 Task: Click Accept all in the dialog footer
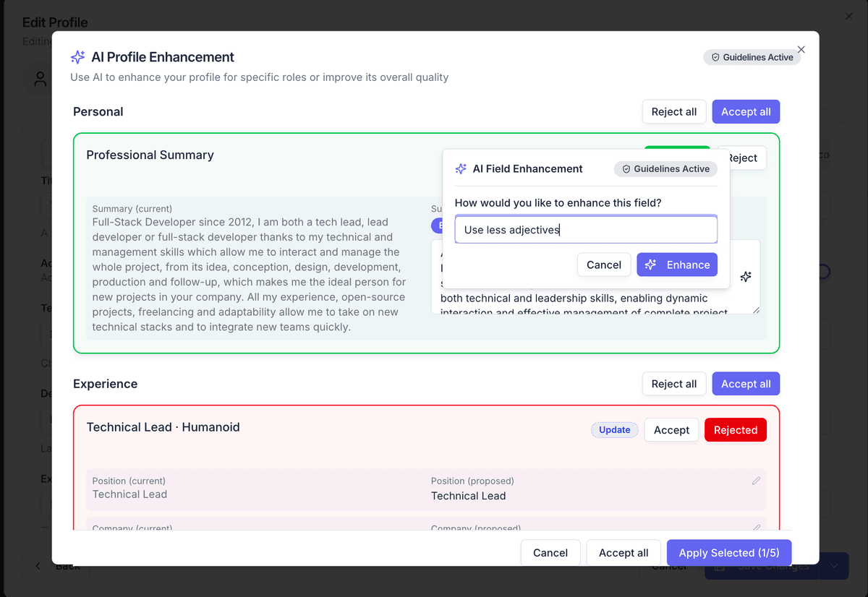pos(623,553)
